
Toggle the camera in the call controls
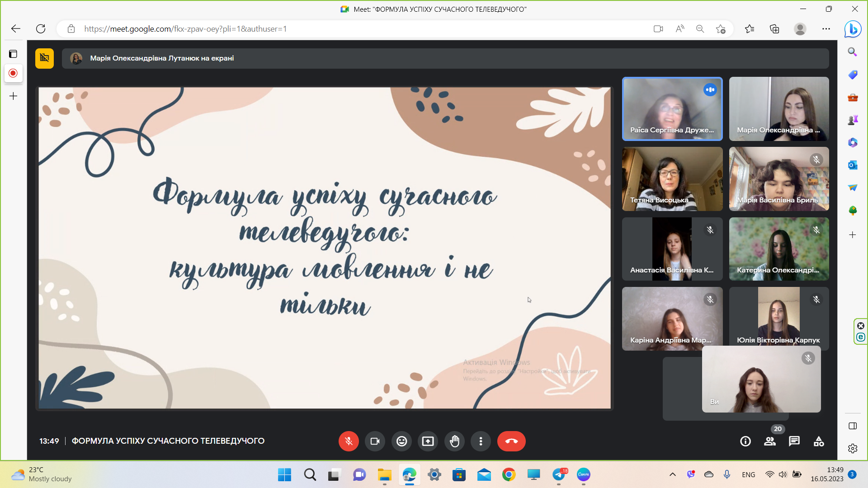[x=375, y=441]
